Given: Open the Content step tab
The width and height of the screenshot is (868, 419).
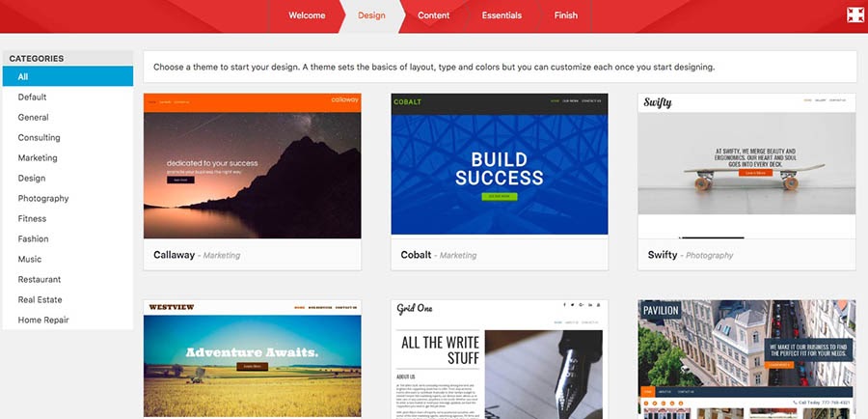Looking at the screenshot, I should (433, 15).
